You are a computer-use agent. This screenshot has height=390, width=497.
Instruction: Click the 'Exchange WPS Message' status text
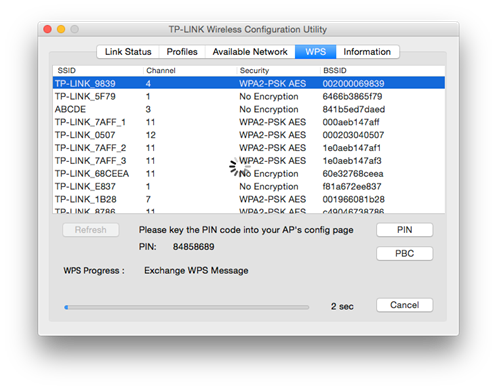click(x=196, y=270)
